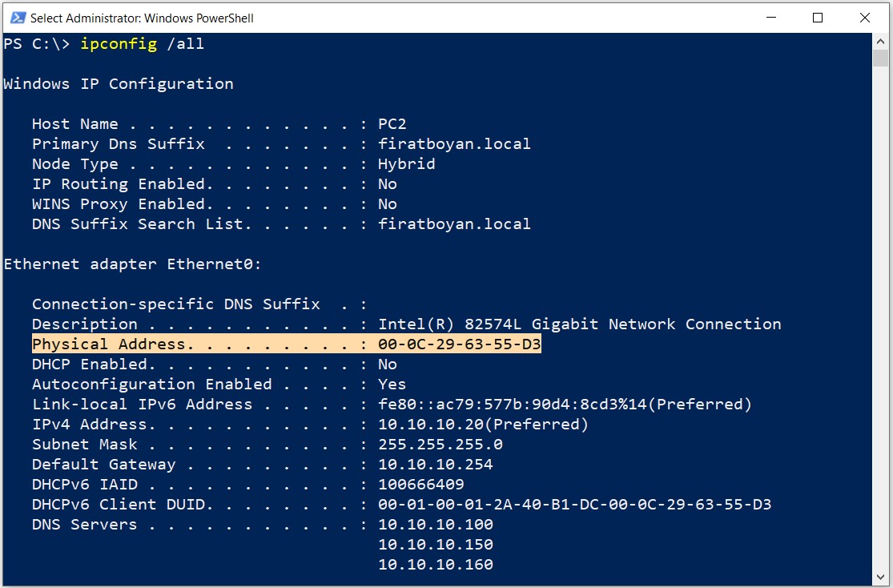The image size is (893, 588).
Task: Maximize the PowerShell window
Action: (818, 18)
